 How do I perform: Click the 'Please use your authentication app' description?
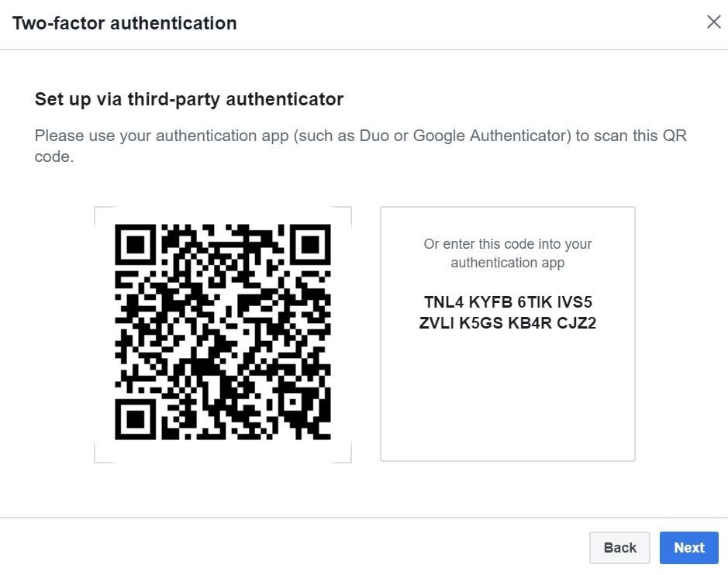[x=361, y=146]
